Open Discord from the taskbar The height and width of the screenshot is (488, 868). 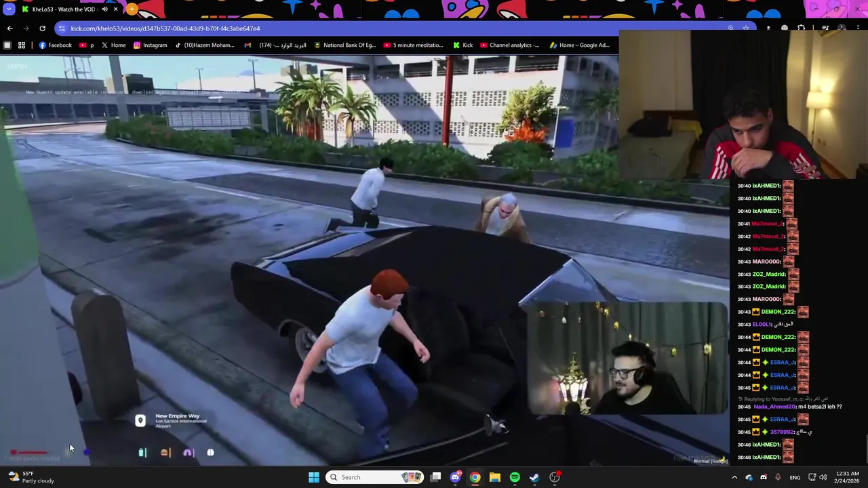tap(455, 477)
